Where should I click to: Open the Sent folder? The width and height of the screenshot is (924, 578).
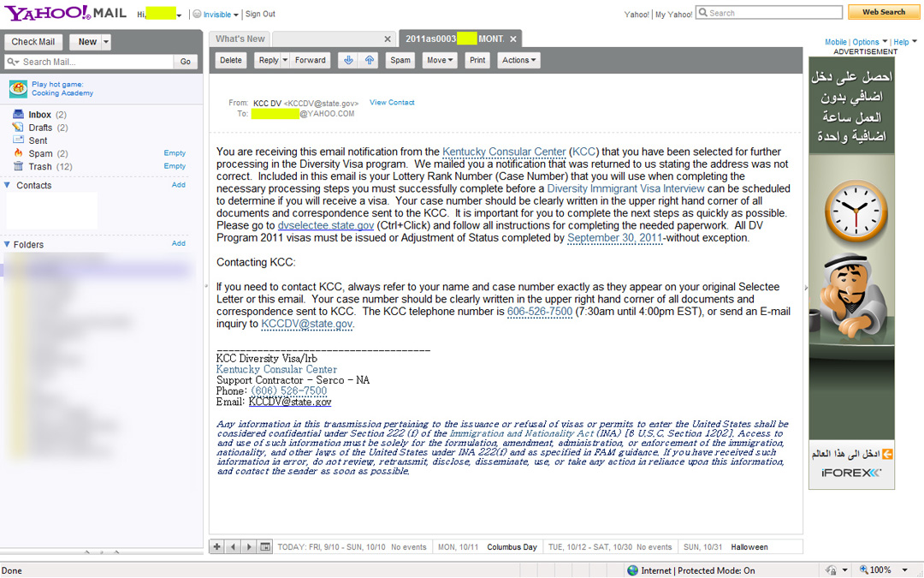tap(38, 140)
